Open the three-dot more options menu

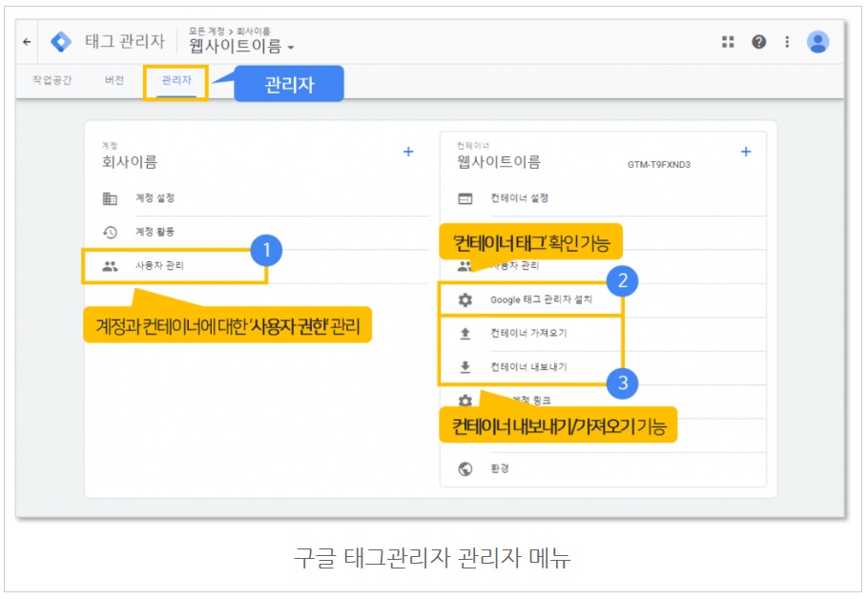tap(787, 42)
